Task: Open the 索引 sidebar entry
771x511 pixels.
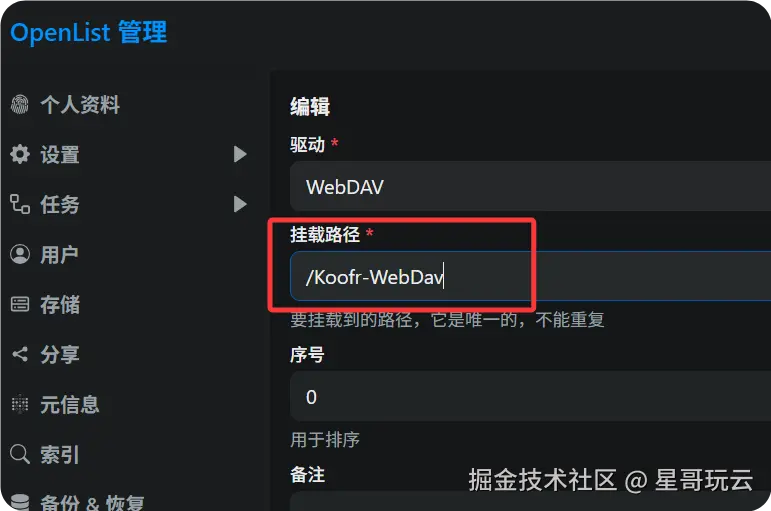Action: pyautogui.click(x=130, y=454)
